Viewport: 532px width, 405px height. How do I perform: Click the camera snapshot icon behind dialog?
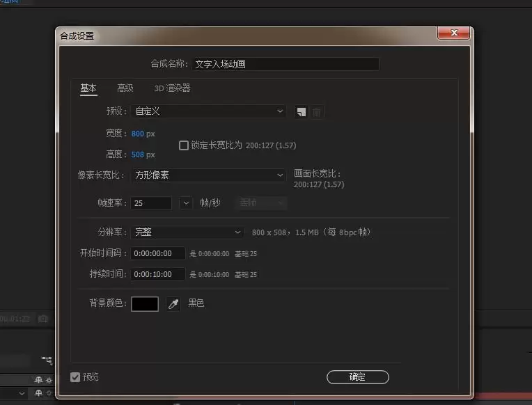coord(43,319)
